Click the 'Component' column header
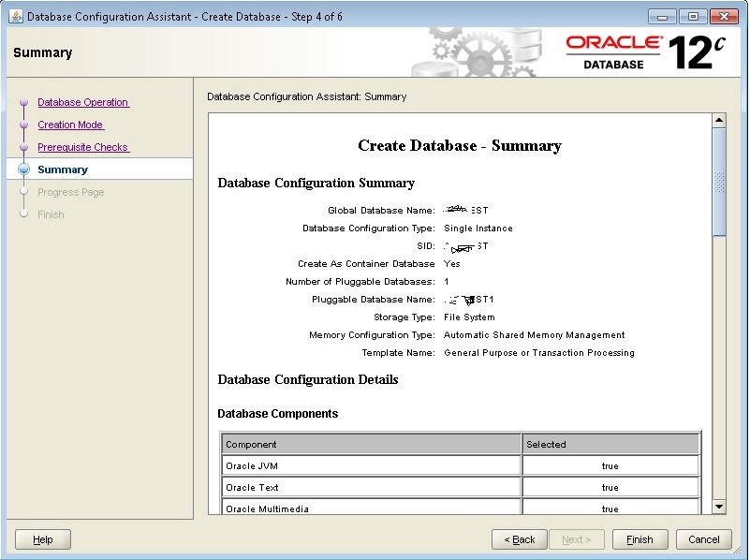The width and height of the screenshot is (750, 560). click(371, 444)
